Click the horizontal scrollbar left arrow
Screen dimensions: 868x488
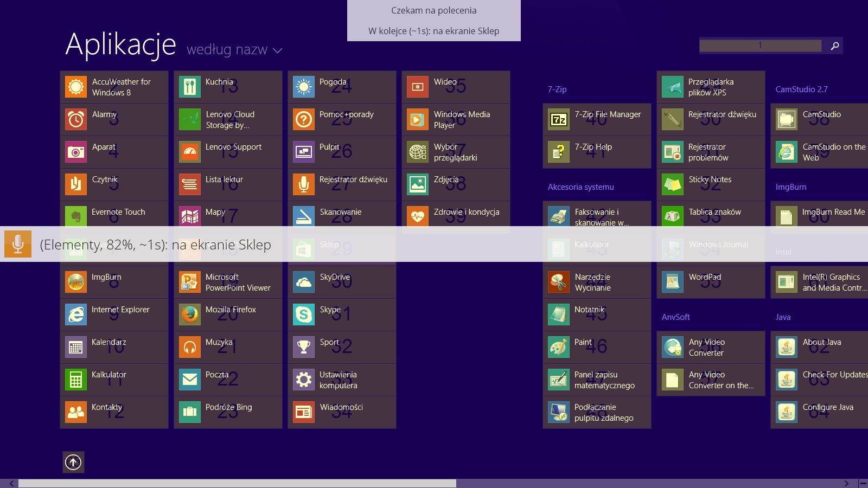[11, 483]
